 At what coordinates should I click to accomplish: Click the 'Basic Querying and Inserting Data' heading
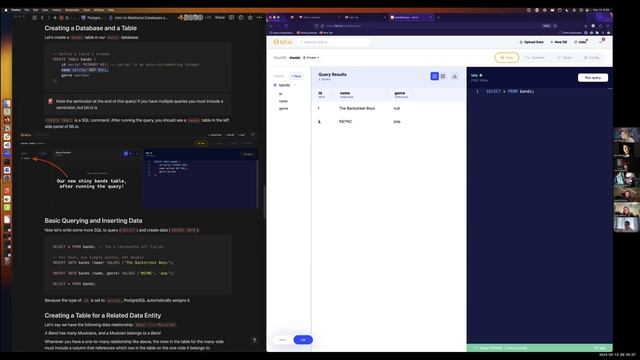pos(93,220)
